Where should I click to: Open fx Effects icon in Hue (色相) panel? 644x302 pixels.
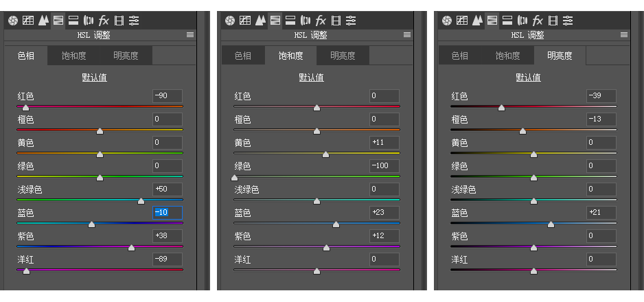pos(104,21)
